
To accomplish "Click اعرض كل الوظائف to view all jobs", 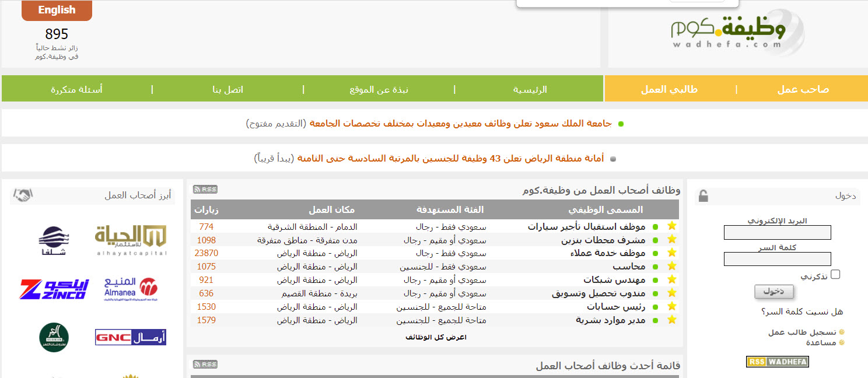I will (436, 337).
